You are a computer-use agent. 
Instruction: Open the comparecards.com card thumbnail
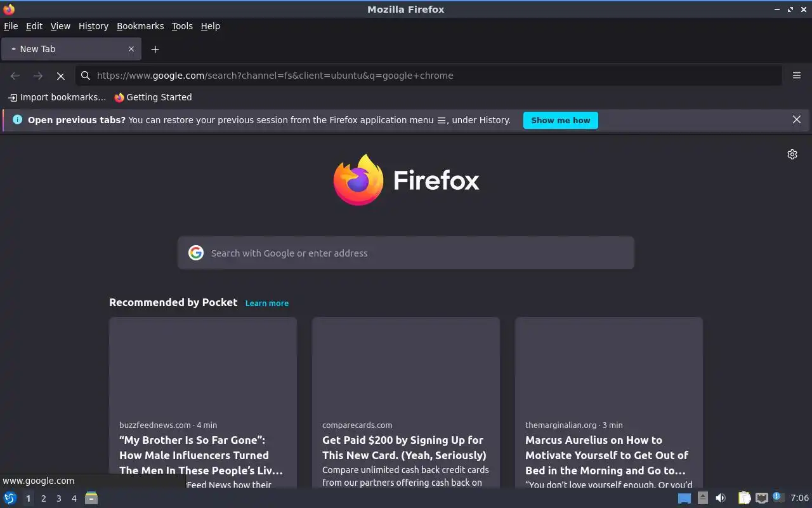[406, 364]
